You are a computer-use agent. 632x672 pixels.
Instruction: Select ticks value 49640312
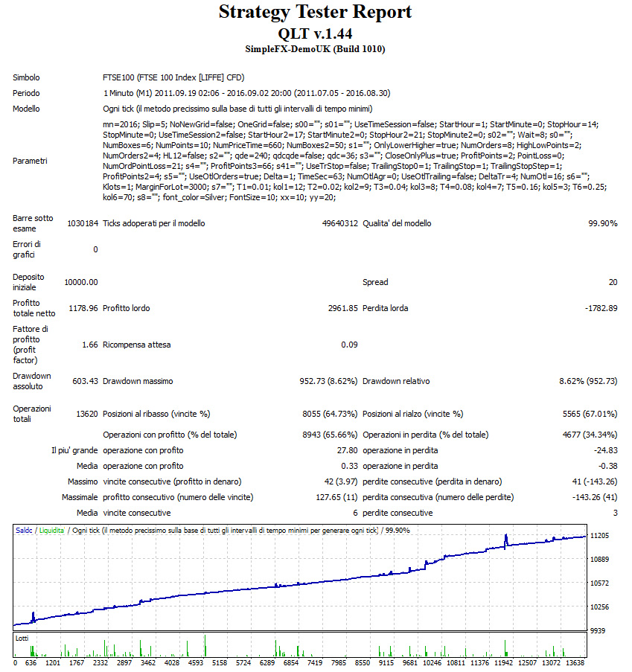tap(340, 223)
